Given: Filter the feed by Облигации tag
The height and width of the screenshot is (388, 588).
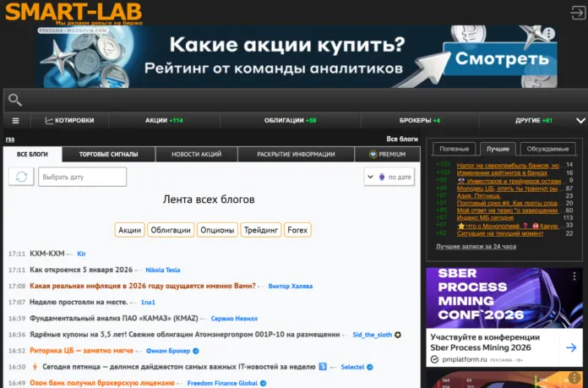Looking at the screenshot, I should (171, 230).
